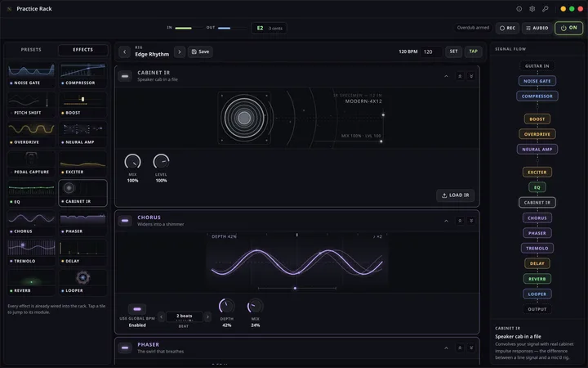Jump to the Pitch Shift effect tile

pos(31,105)
